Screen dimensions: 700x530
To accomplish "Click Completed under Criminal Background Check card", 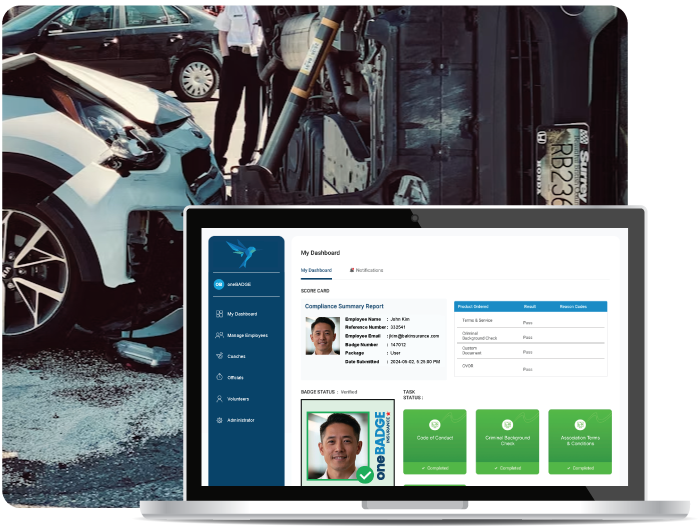I will pos(508,468).
